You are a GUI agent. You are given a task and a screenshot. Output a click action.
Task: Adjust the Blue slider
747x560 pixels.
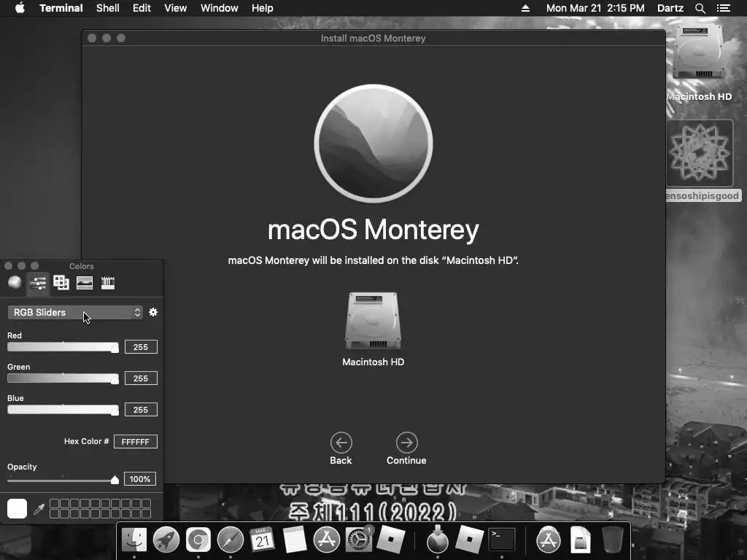[63, 410]
